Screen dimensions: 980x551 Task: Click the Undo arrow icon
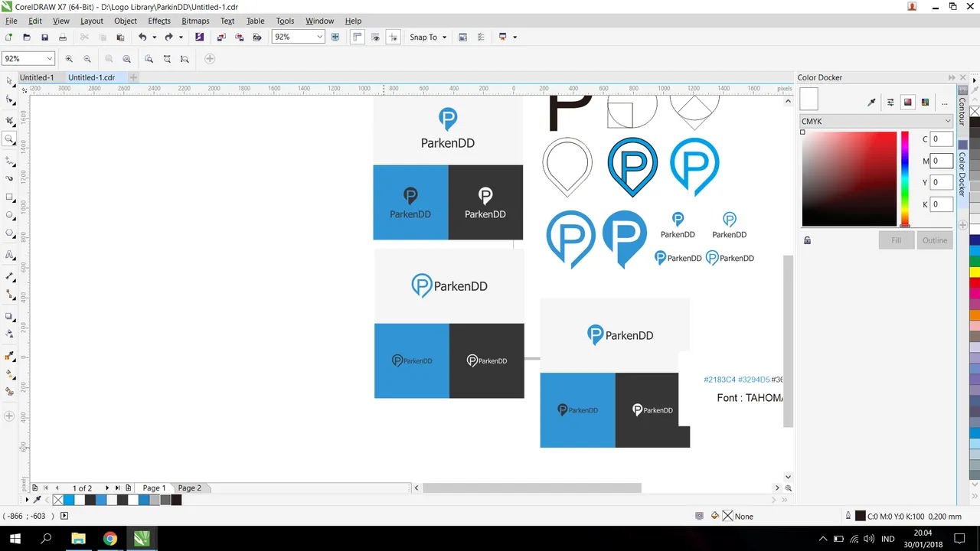click(142, 37)
